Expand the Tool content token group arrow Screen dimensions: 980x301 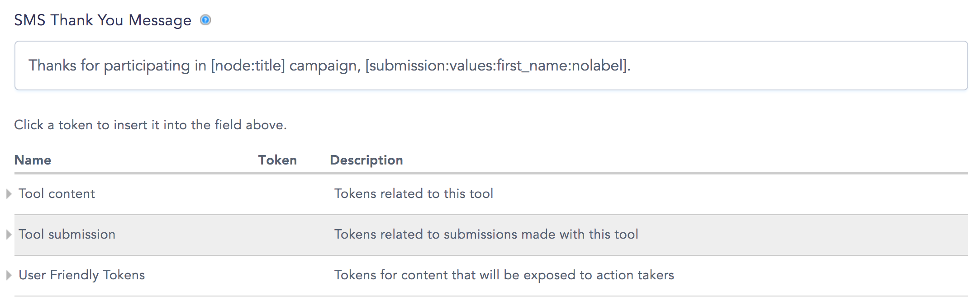tap(9, 194)
